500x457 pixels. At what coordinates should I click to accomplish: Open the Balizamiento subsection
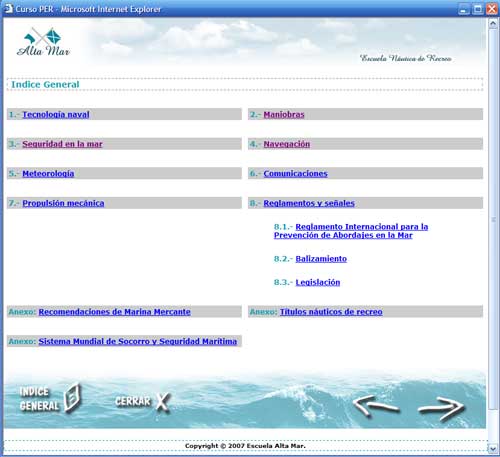321,259
